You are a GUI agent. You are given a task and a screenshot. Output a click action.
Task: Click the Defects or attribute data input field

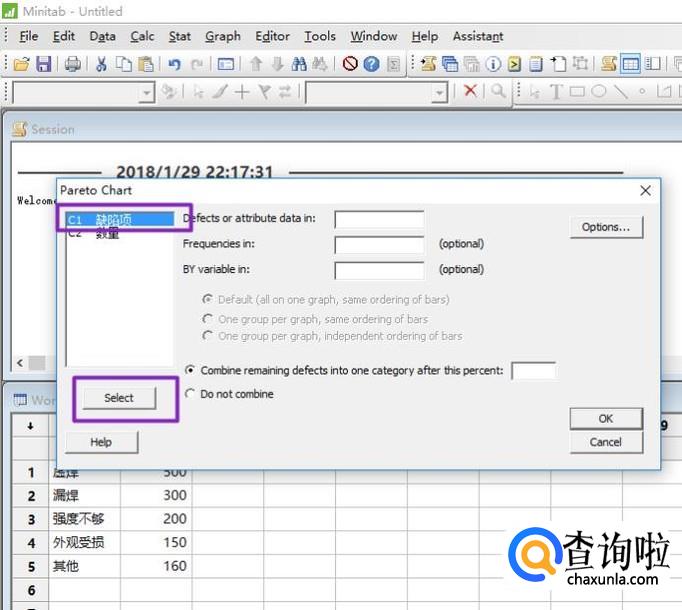[x=379, y=219]
